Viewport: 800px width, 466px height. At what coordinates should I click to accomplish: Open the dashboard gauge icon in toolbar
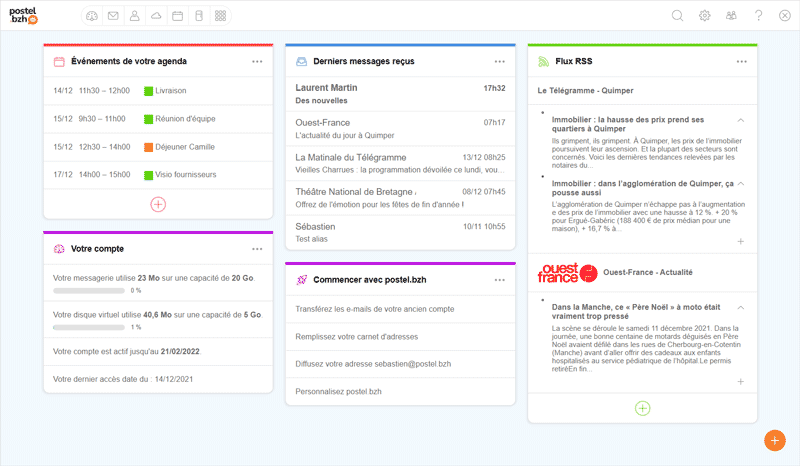click(x=92, y=16)
